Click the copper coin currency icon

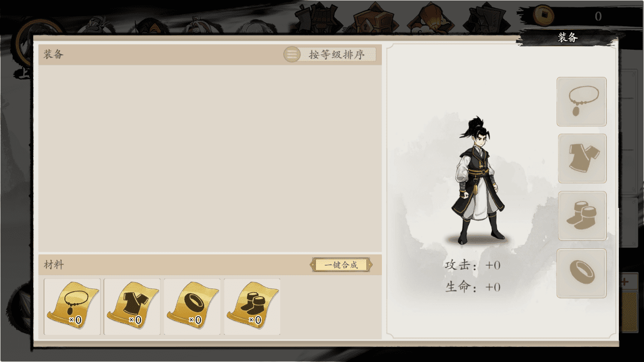(x=544, y=15)
